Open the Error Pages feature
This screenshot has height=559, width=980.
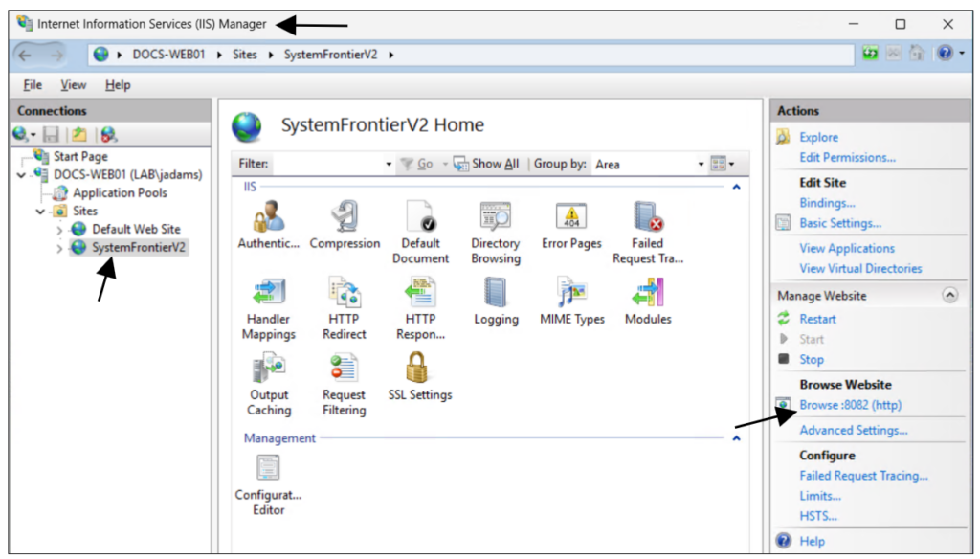click(571, 216)
